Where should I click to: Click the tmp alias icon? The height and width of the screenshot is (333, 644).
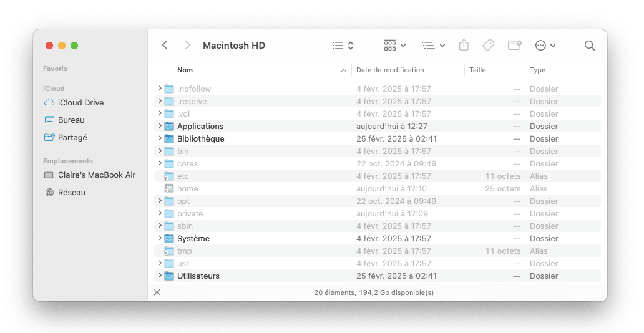[x=169, y=251]
